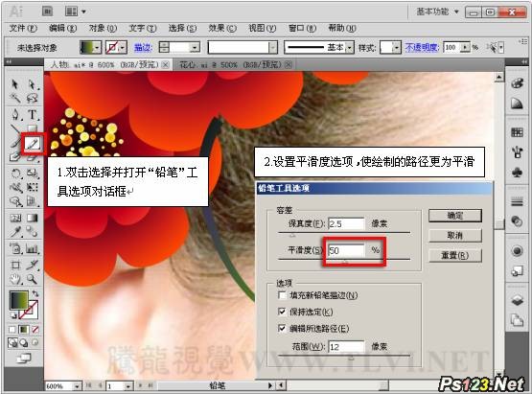The width and height of the screenshot is (532, 394).
Task: Select the Gradient tool
Action: [x=32, y=218]
